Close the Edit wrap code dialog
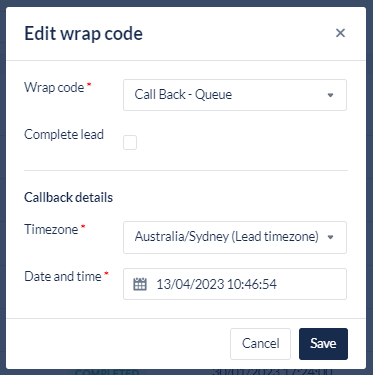 [x=340, y=33]
